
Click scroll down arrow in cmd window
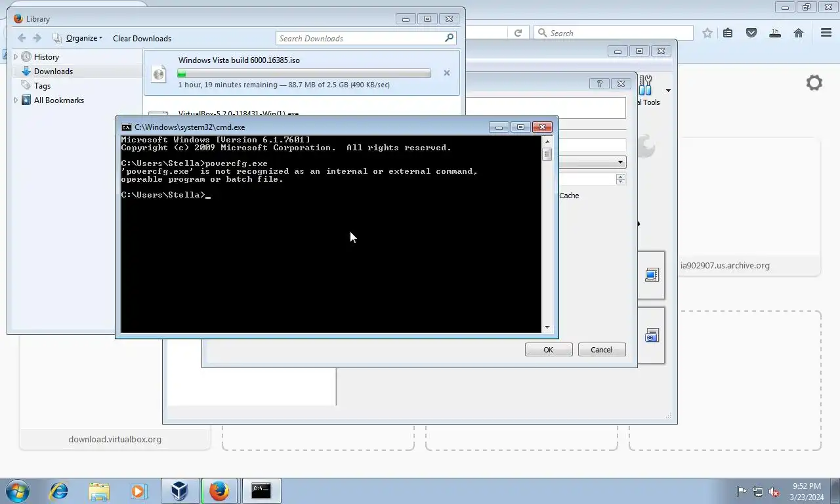click(x=547, y=327)
